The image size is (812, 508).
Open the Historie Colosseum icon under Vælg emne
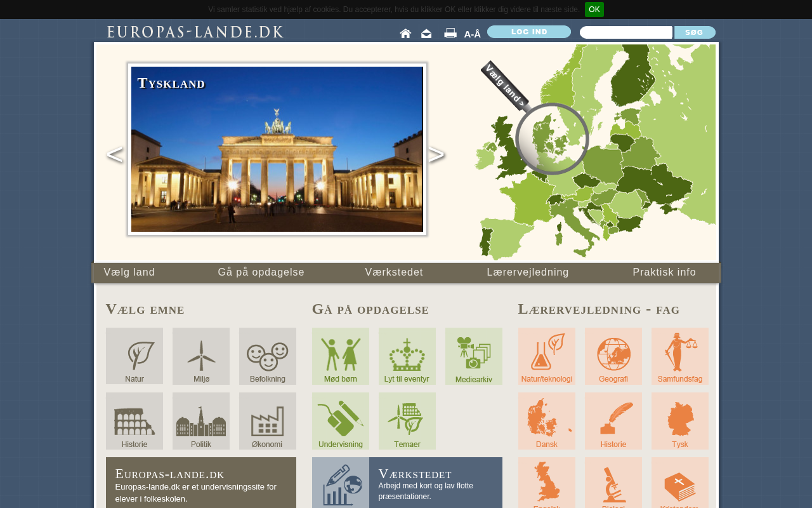pyautogui.click(x=134, y=421)
